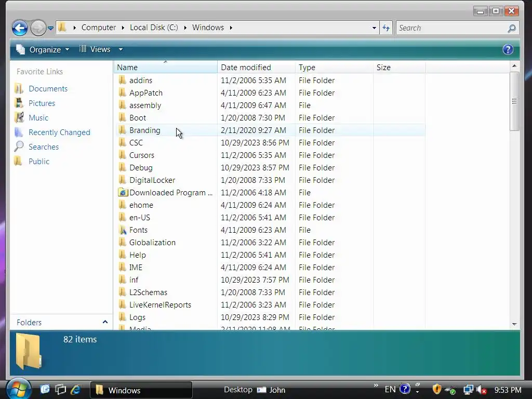Sort by the Date modified column header
532x399 pixels.
257,67
